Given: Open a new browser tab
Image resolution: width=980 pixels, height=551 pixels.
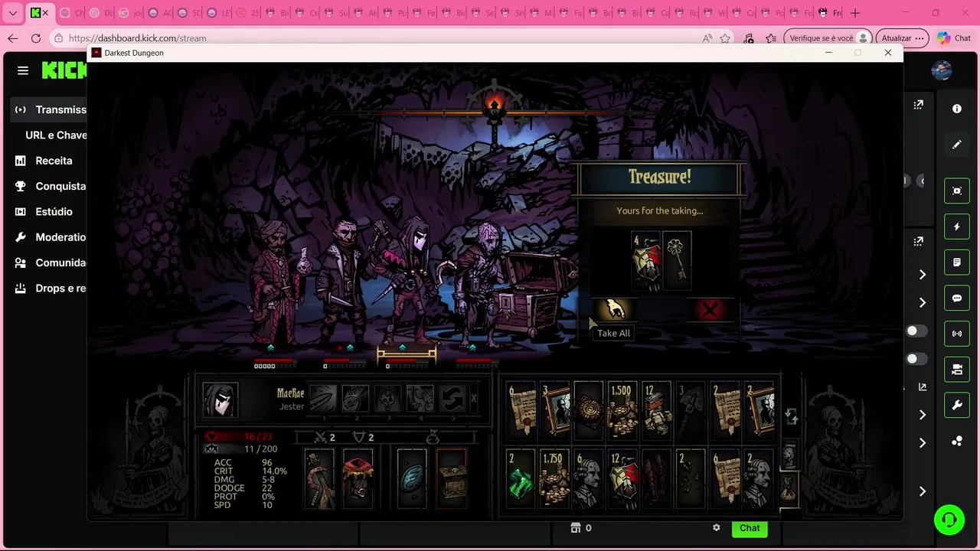Looking at the screenshot, I should click(x=855, y=13).
